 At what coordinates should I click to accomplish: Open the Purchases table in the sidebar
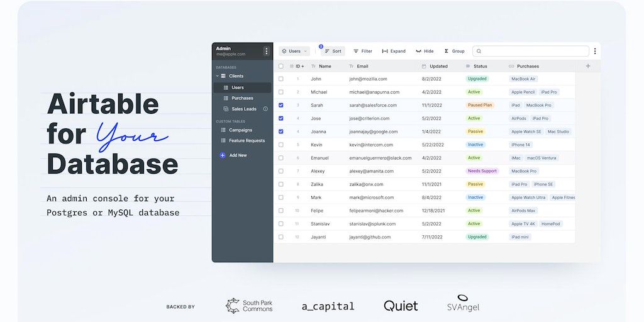click(242, 98)
